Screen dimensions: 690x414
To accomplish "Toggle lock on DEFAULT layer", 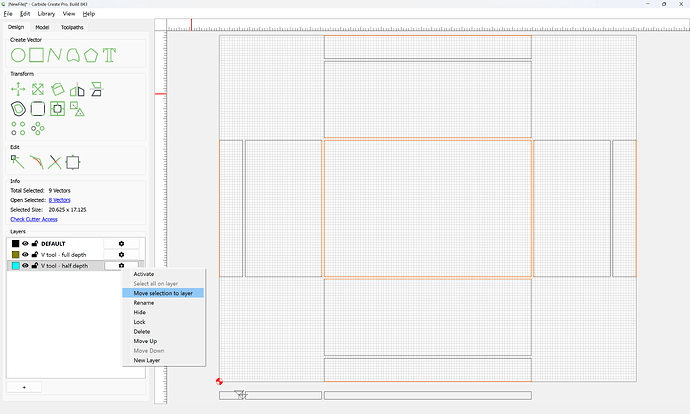I will [x=35, y=243].
